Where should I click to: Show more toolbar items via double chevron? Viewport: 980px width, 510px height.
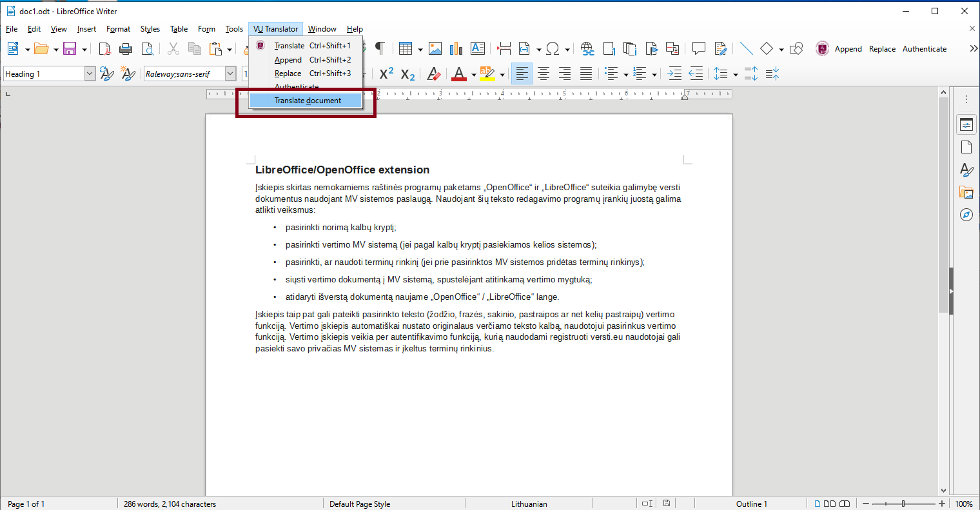(973, 49)
